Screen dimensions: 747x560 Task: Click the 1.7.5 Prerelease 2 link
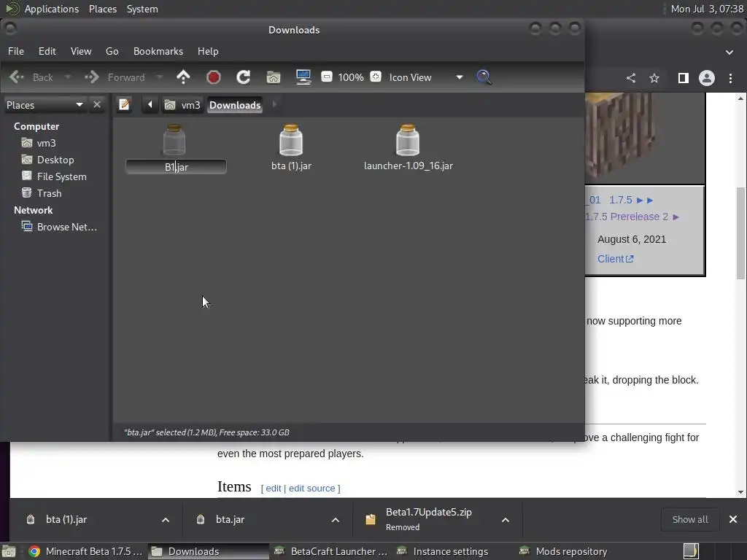click(x=626, y=217)
